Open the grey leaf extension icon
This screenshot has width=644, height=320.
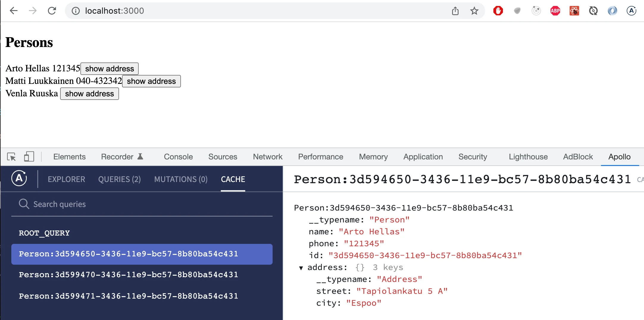517,11
